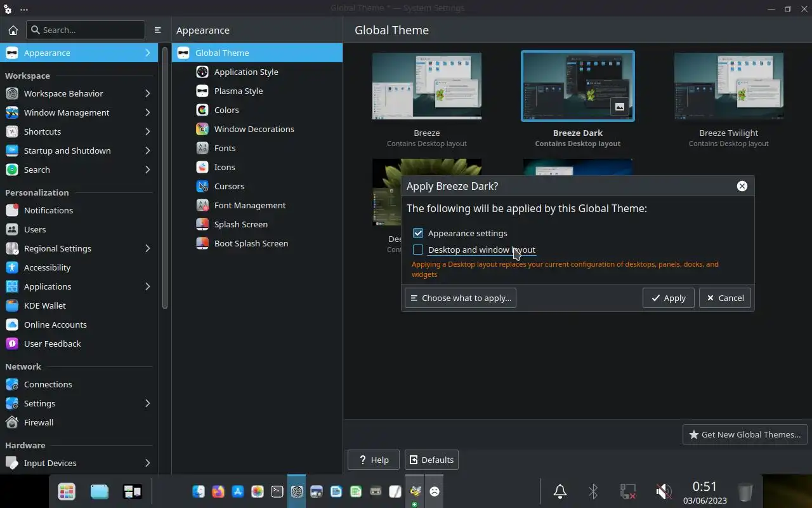Click Cancel in the apply dialog

coord(724,298)
